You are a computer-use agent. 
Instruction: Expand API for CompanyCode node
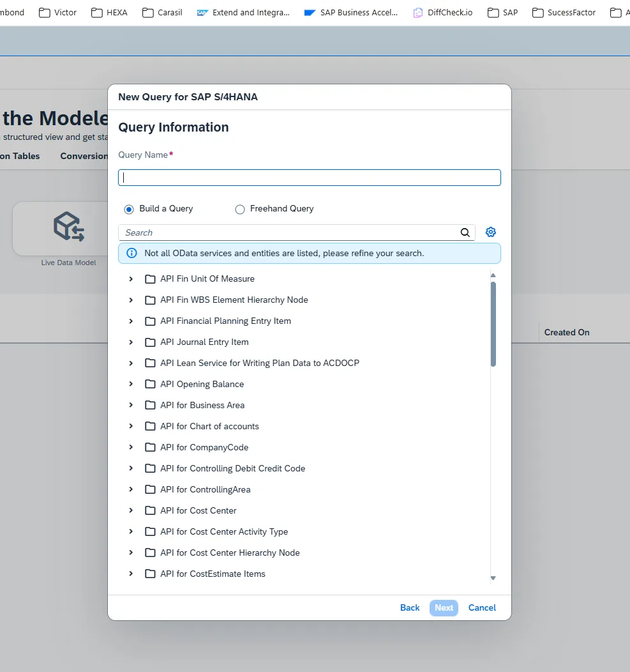[x=131, y=447]
